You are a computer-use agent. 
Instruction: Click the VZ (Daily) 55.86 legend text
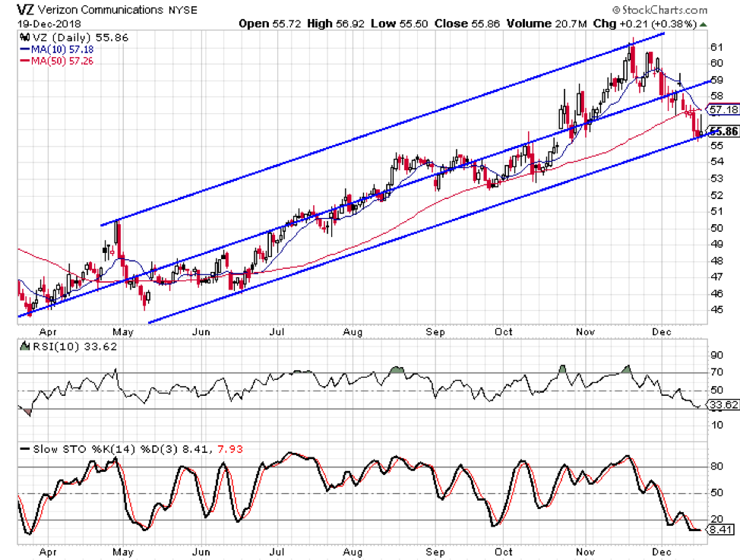point(81,37)
